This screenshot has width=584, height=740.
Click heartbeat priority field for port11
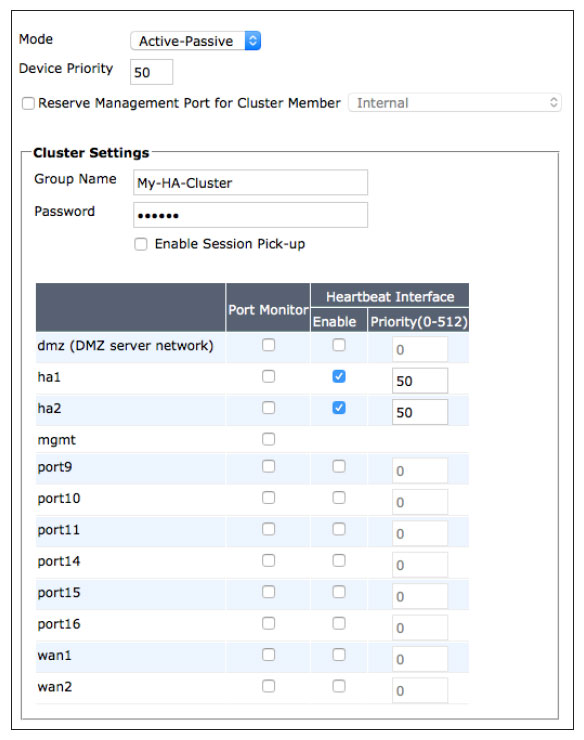tap(420, 533)
